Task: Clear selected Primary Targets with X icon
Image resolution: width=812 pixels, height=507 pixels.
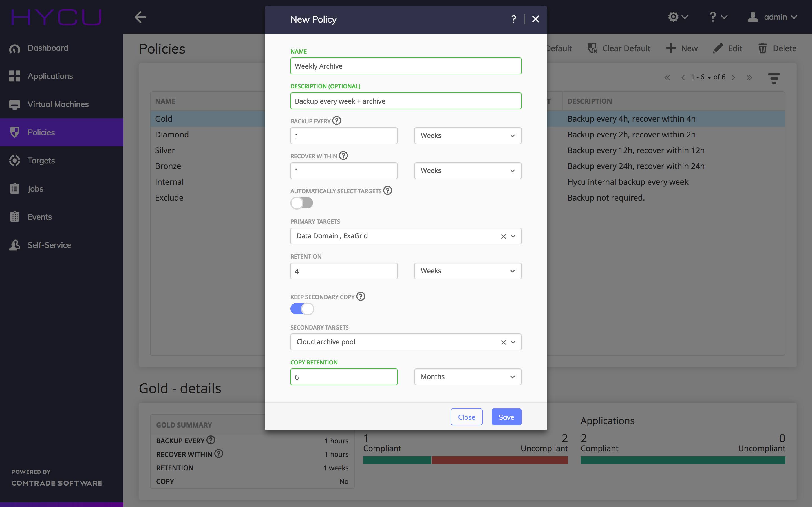Action: [503, 236]
